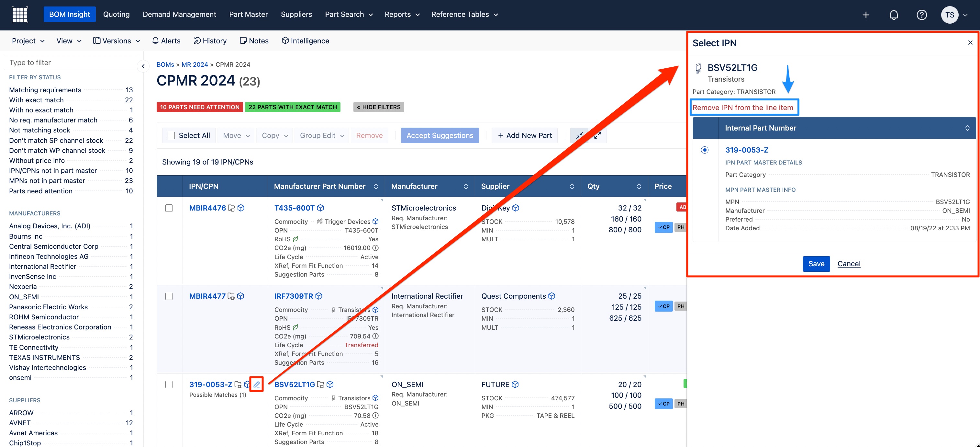Open part master folder icon beside MBIR4477

pos(231,296)
